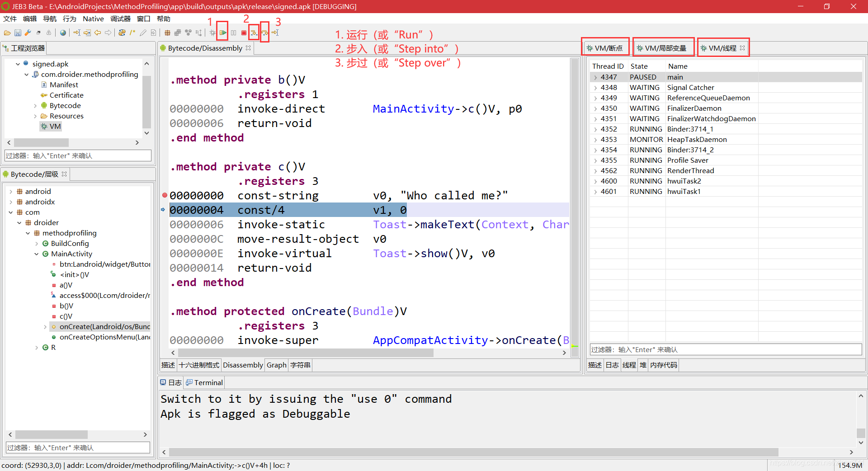Open the Terminal tab
Screen dimensions: 868x471
(204, 383)
